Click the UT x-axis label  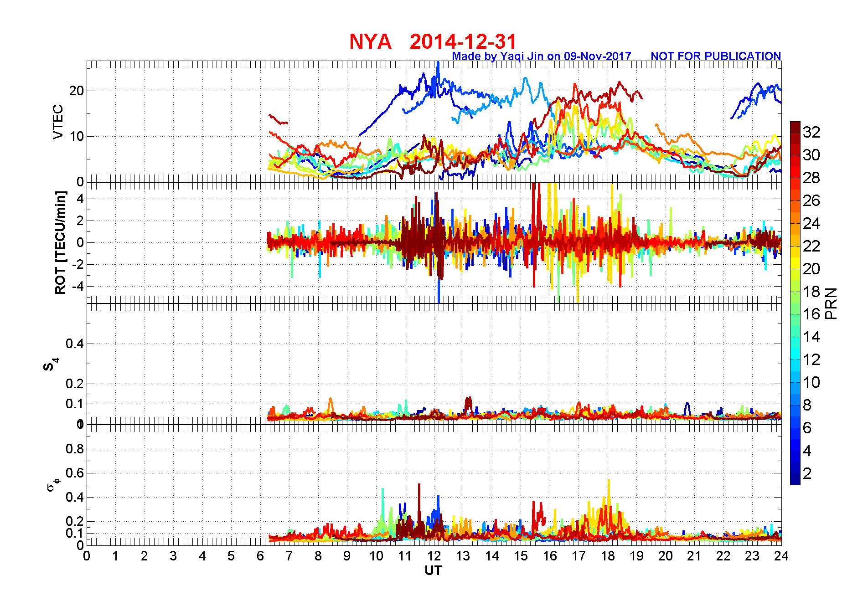click(433, 570)
